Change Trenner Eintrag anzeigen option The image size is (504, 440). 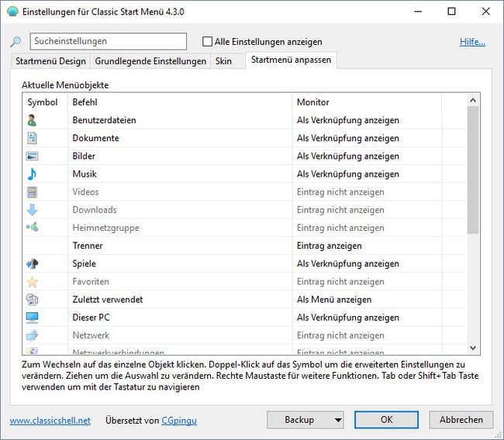click(329, 246)
